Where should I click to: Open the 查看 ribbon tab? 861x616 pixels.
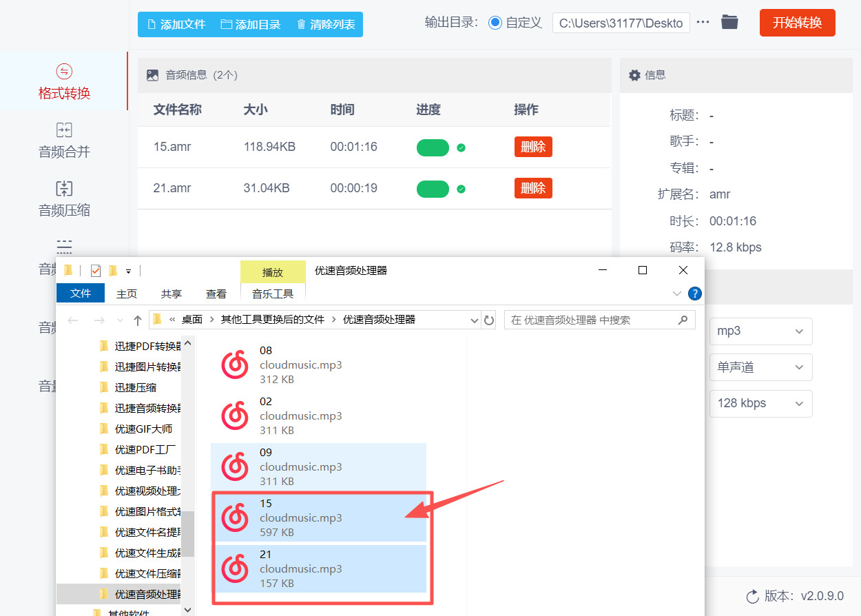point(216,294)
